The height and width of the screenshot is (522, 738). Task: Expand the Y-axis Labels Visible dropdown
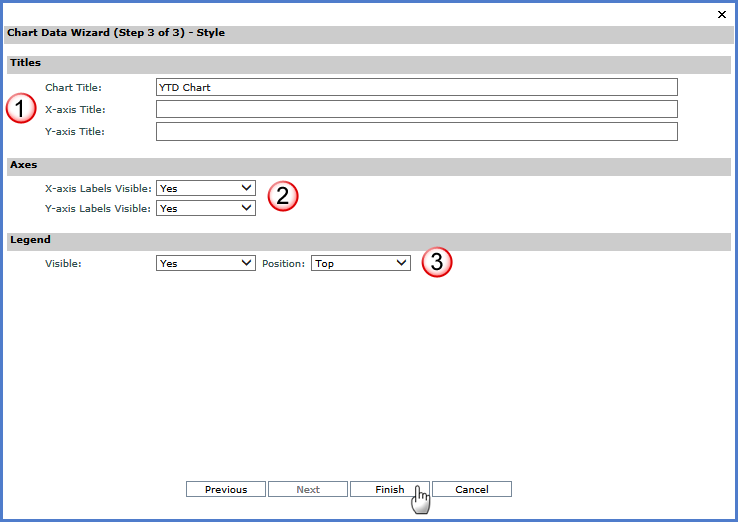(x=206, y=208)
